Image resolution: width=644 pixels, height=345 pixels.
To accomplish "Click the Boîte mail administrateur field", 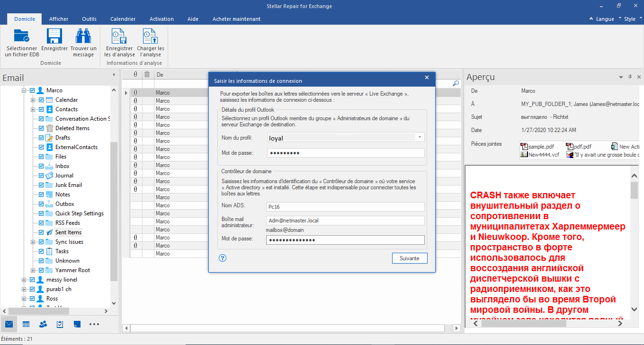I will click(x=345, y=221).
